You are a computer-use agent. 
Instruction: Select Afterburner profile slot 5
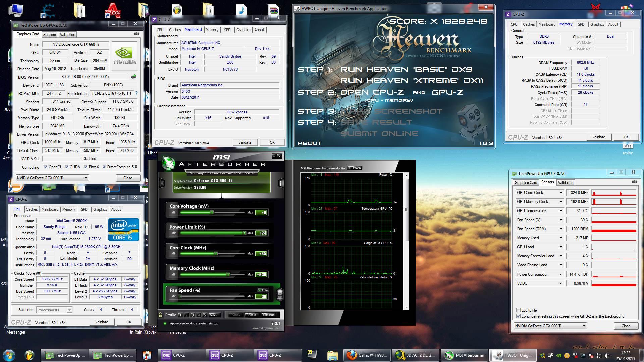(x=205, y=315)
